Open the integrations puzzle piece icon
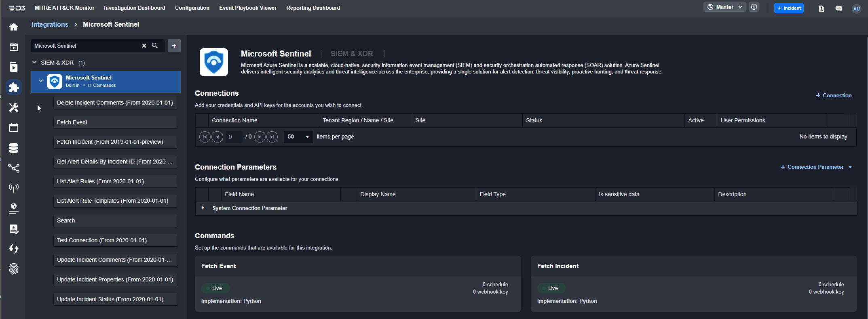The width and height of the screenshot is (868, 319). [x=14, y=87]
